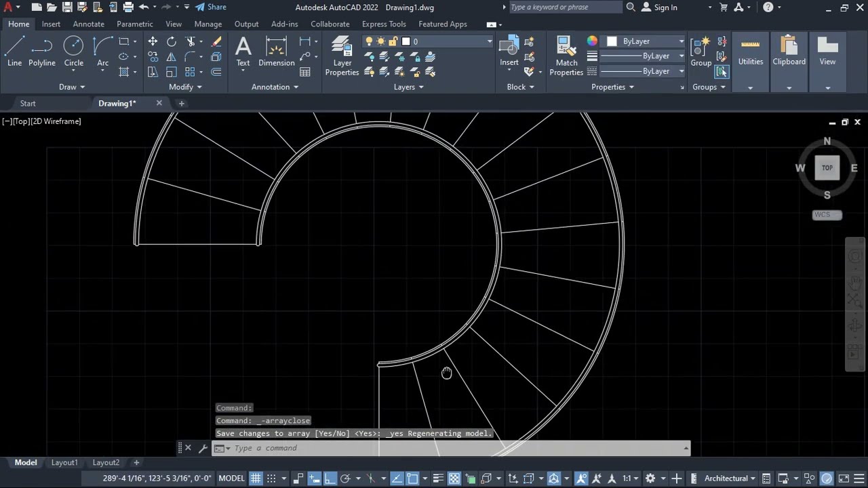Open customization wrench in command line
Viewport: 868px width, 488px height.
pyautogui.click(x=202, y=448)
